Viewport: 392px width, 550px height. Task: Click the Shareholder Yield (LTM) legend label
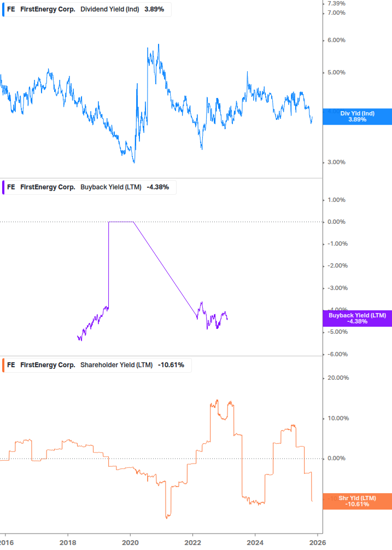[x=116, y=365]
